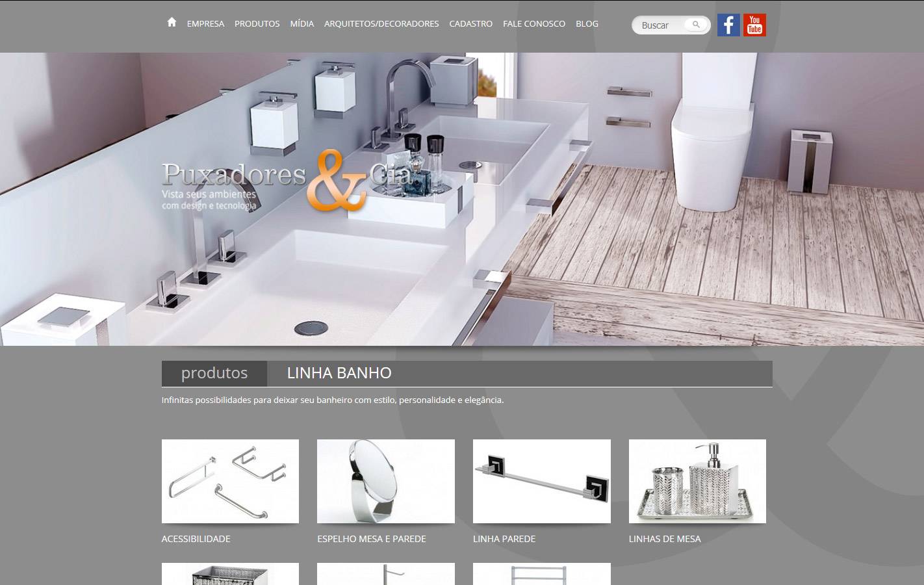Click the search magnifier icon
Image resolution: width=924 pixels, height=585 pixels.
tap(696, 25)
